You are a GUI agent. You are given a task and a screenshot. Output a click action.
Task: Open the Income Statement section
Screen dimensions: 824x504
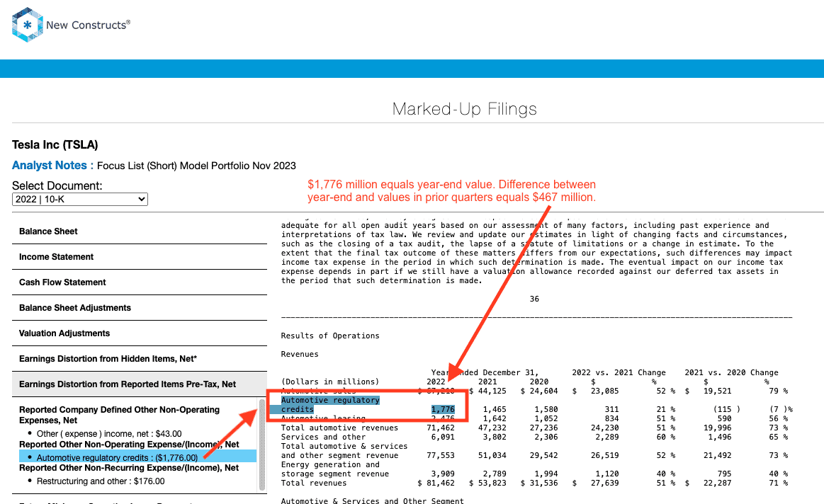point(140,257)
